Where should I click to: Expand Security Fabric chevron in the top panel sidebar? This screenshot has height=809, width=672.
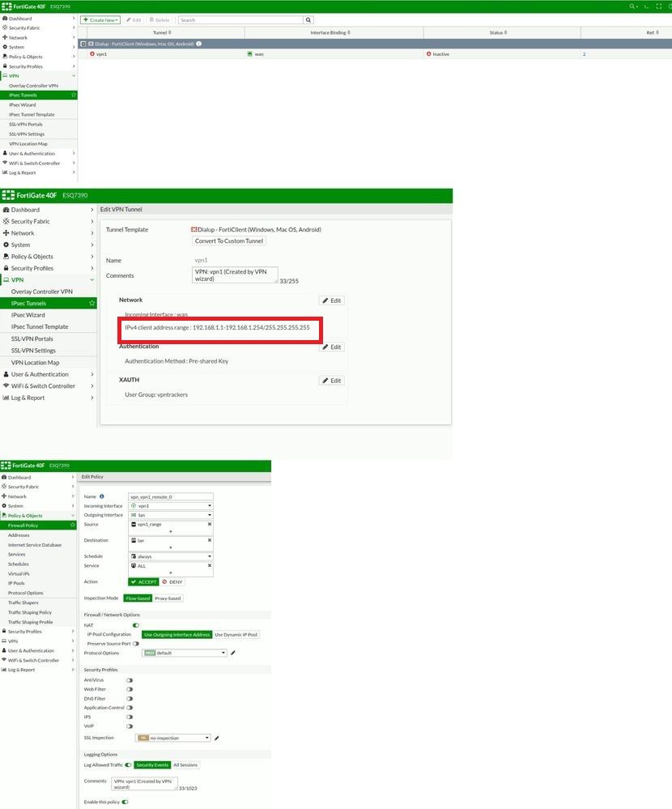(x=74, y=28)
